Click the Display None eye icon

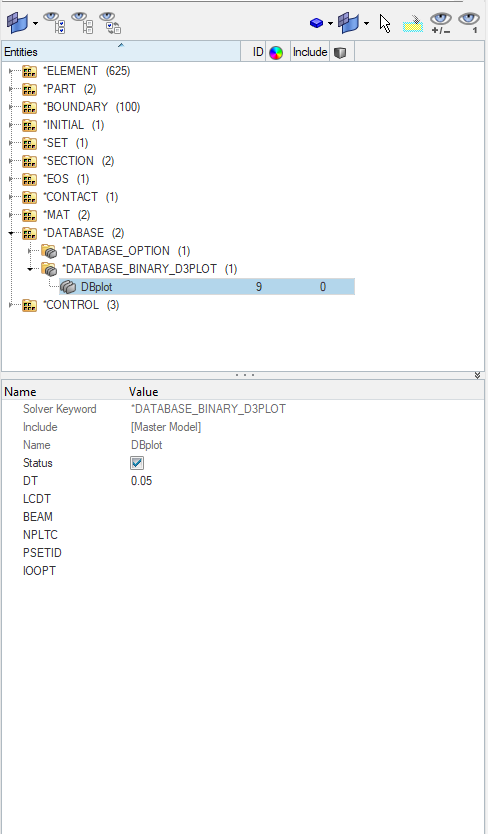coord(82,23)
